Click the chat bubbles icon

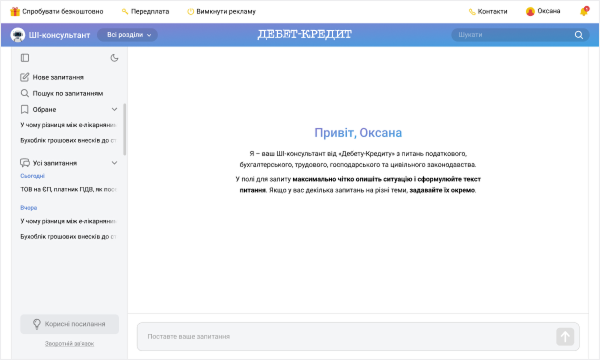tap(24, 163)
